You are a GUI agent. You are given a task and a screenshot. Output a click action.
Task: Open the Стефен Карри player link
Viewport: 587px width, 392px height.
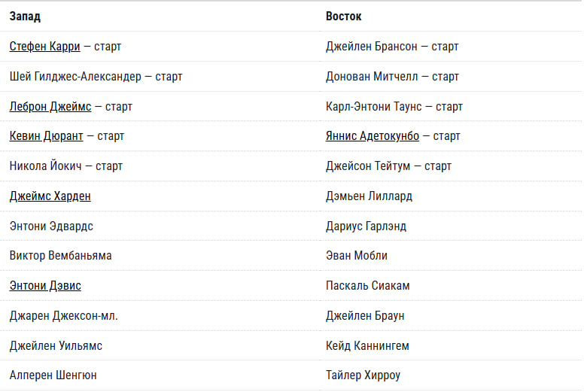(x=44, y=47)
